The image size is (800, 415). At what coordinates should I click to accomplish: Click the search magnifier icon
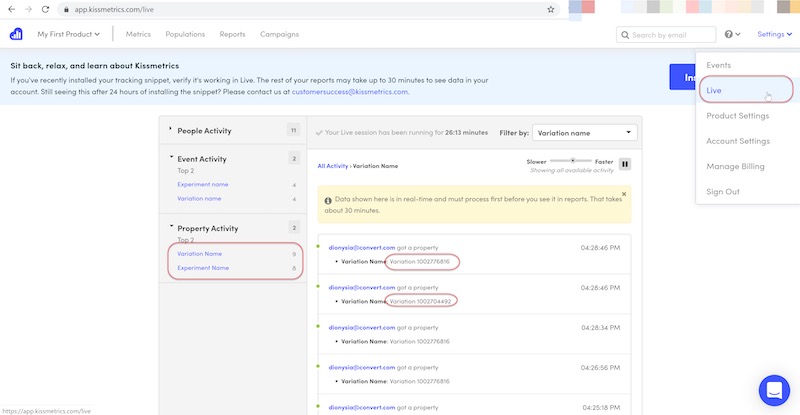625,35
